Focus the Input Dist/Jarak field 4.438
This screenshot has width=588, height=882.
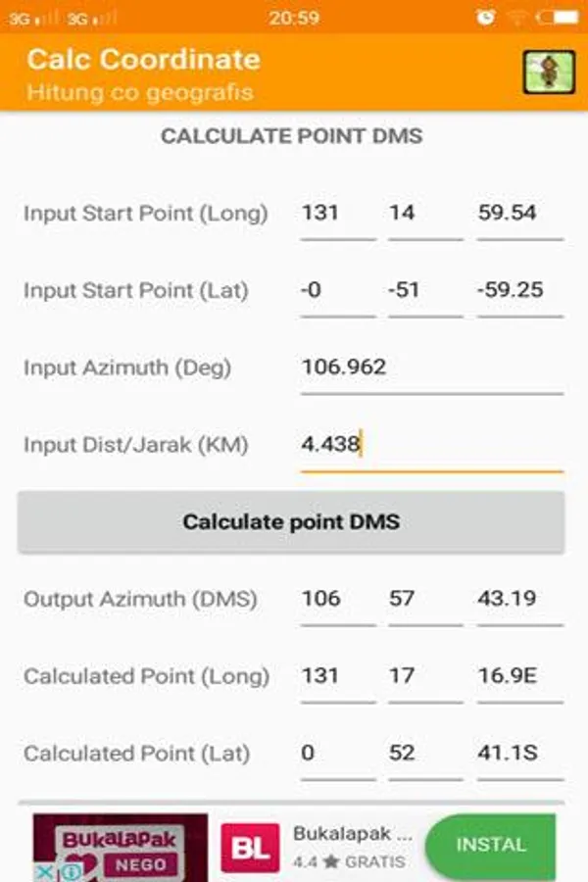(431, 445)
